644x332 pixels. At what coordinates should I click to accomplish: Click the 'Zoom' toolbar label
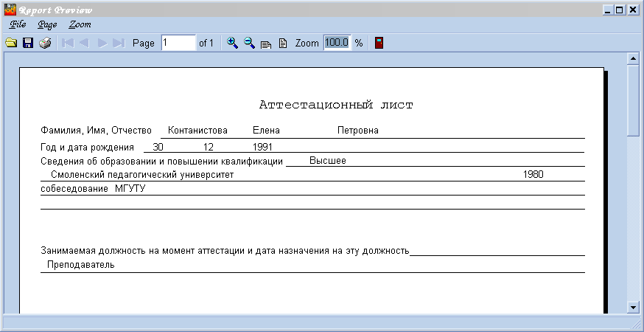(x=307, y=43)
